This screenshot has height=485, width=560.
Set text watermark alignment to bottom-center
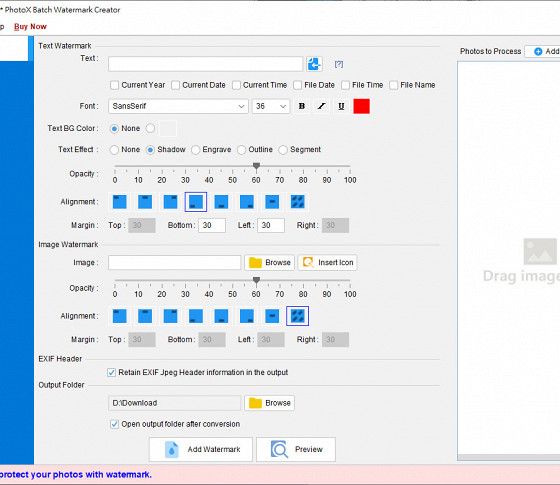(221, 202)
